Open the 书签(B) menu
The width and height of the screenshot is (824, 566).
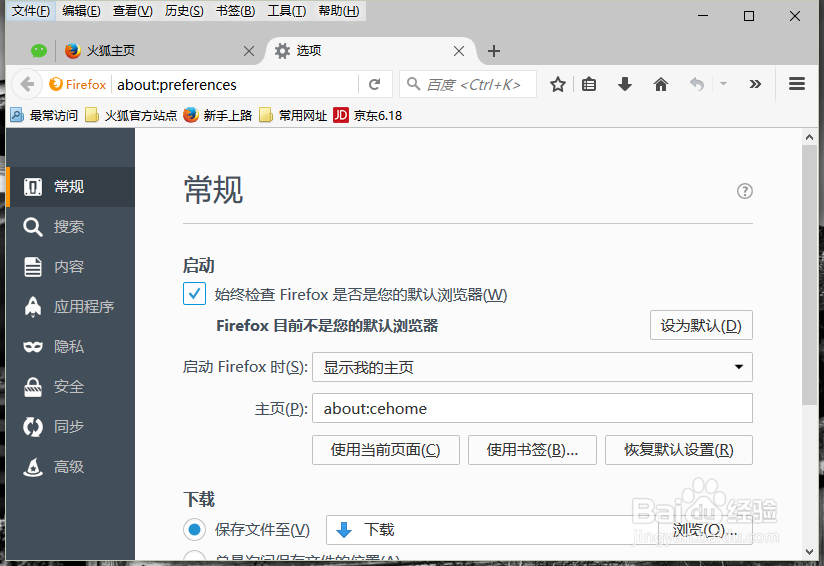[235, 11]
